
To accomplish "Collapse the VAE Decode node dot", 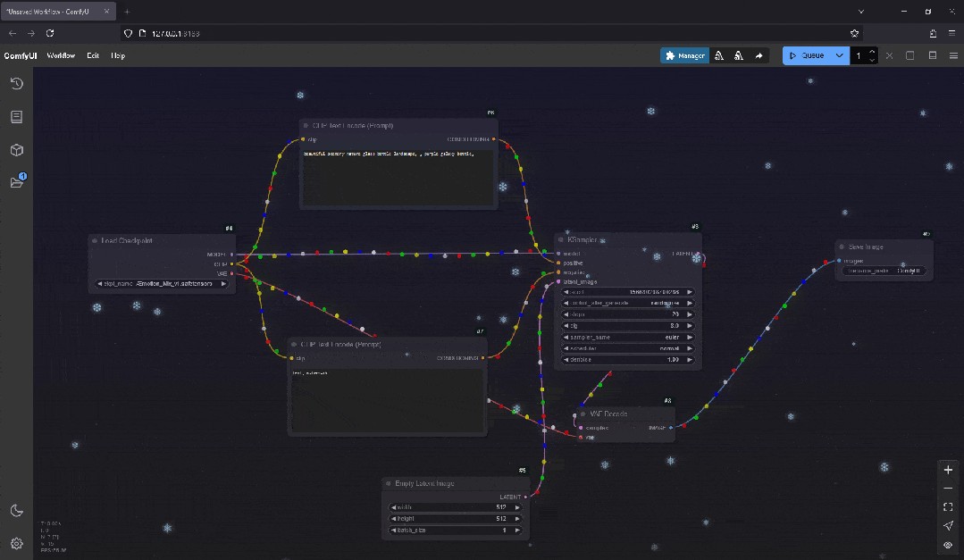I will pyautogui.click(x=583, y=414).
